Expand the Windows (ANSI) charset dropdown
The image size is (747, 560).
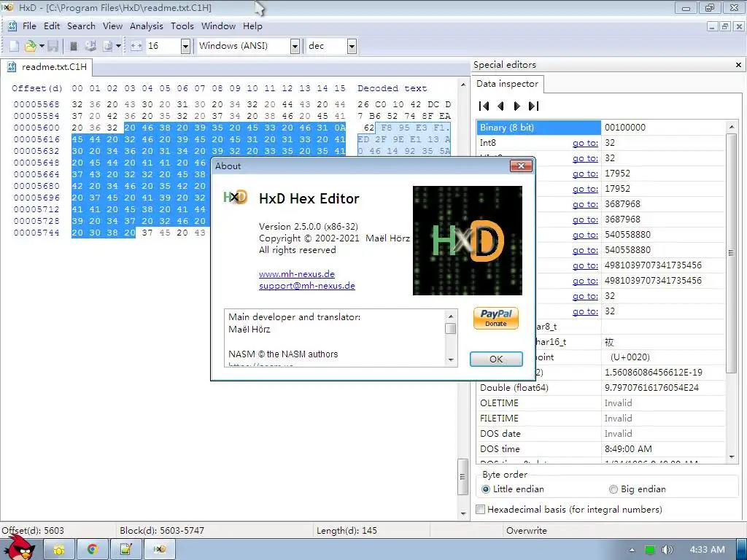(x=295, y=46)
